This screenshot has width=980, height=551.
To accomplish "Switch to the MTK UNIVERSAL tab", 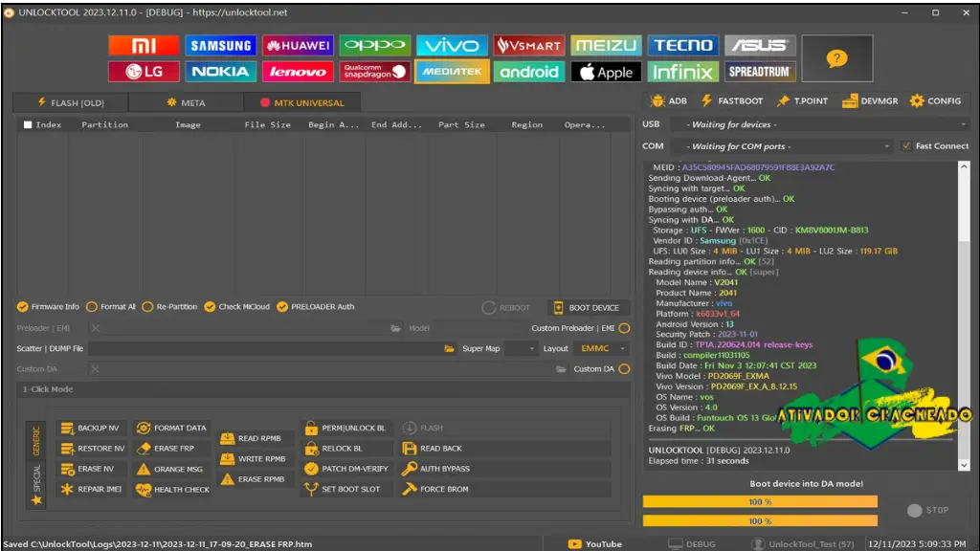I will (x=301, y=102).
